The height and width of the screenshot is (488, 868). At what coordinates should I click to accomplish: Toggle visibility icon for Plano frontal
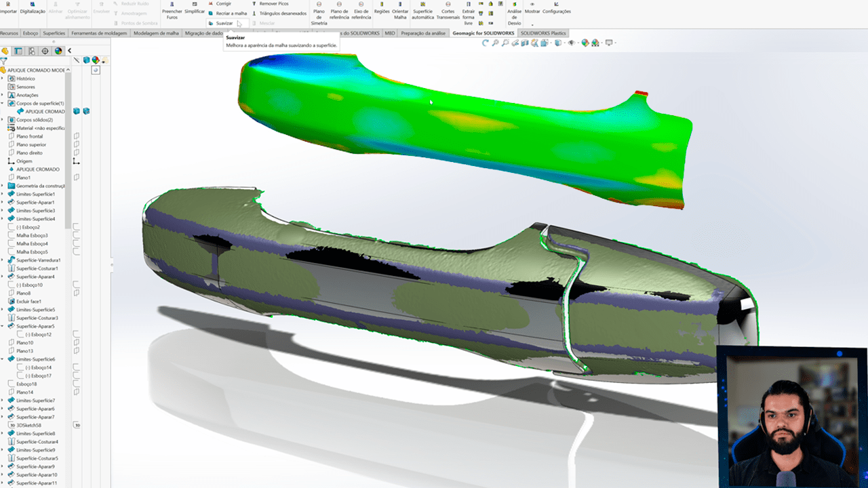pyautogui.click(x=77, y=136)
